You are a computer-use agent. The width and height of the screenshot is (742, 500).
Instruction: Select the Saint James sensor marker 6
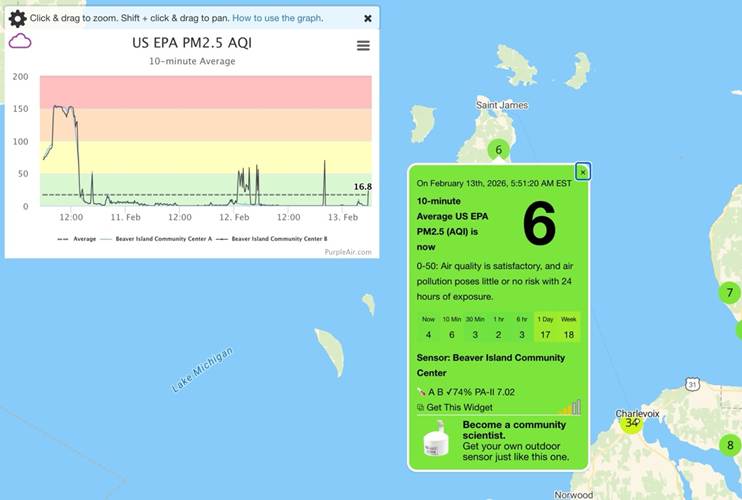click(x=498, y=150)
